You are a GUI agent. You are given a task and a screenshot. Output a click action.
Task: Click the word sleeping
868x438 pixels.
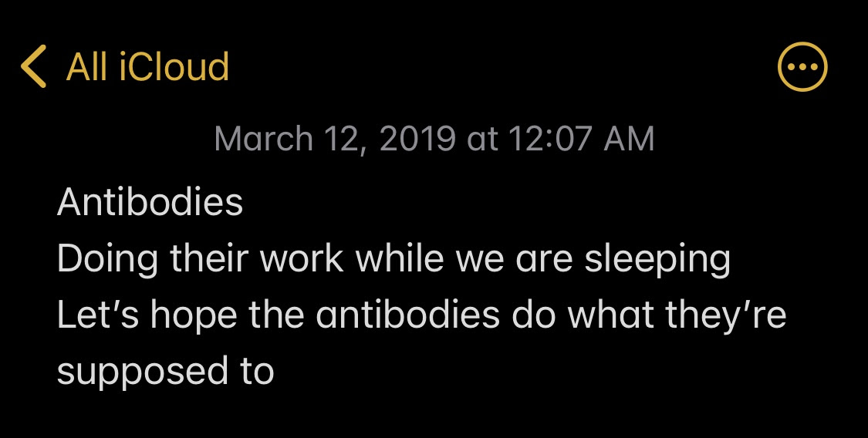[657, 259]
